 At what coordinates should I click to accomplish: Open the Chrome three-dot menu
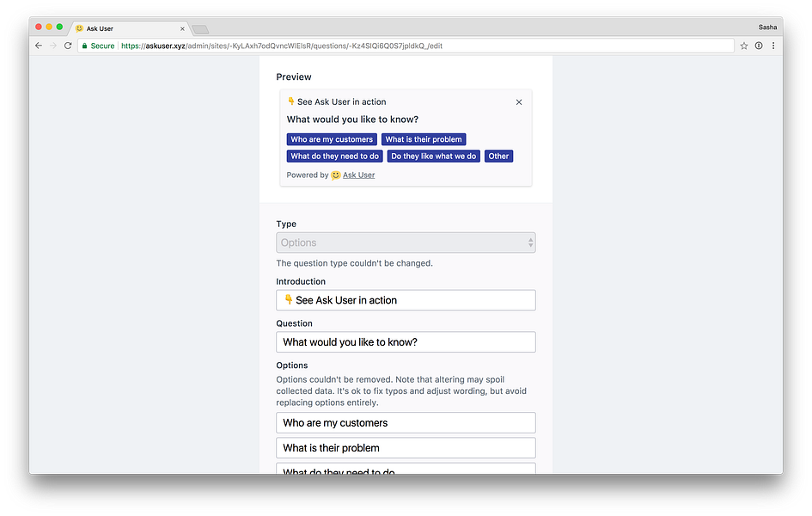(x=773, y=46)
